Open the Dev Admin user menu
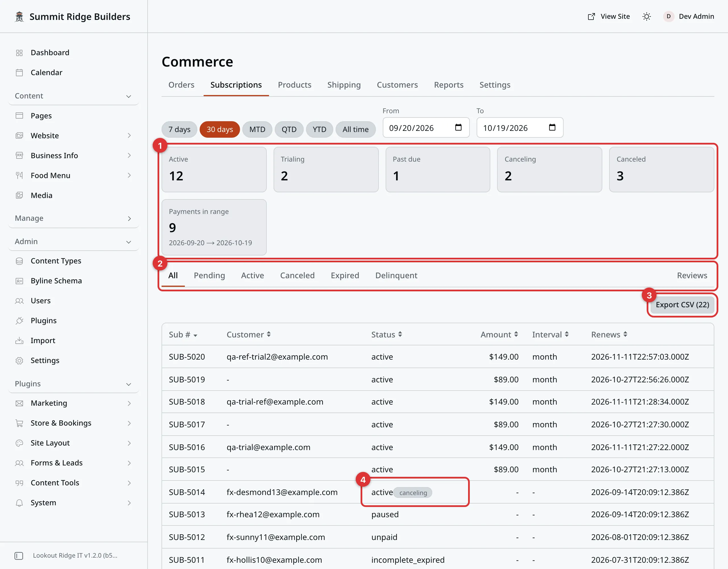This screenshot has width=728, height=569. [x=688, y=16]
